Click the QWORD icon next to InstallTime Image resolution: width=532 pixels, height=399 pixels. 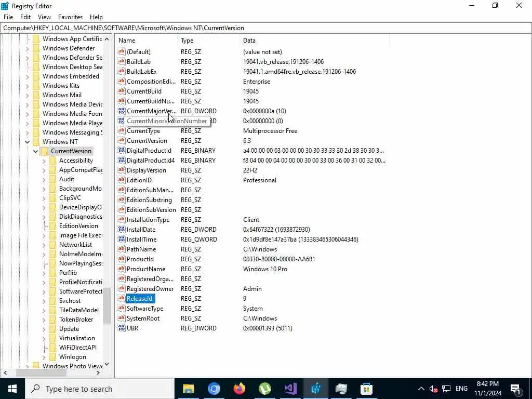tap(122, 239)
